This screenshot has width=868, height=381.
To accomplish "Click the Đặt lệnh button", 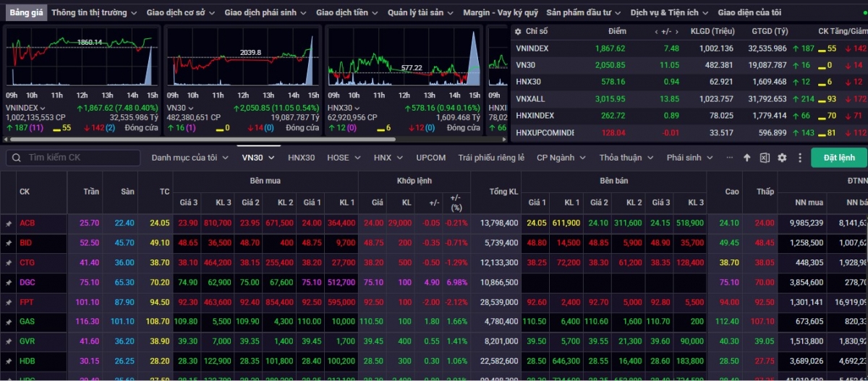I will [838, 158].
